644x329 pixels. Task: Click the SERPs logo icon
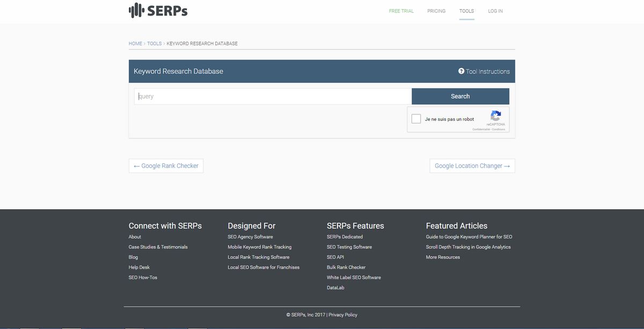point(137,10)
